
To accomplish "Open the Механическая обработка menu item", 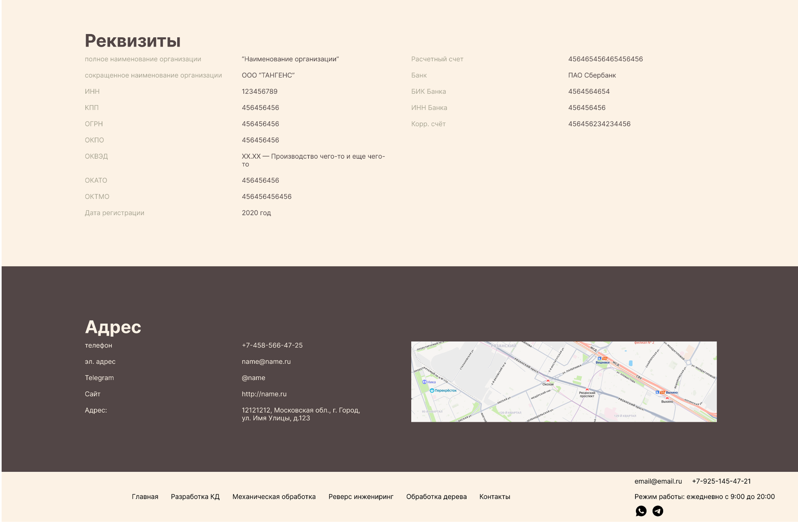I will tap(274, 497).
